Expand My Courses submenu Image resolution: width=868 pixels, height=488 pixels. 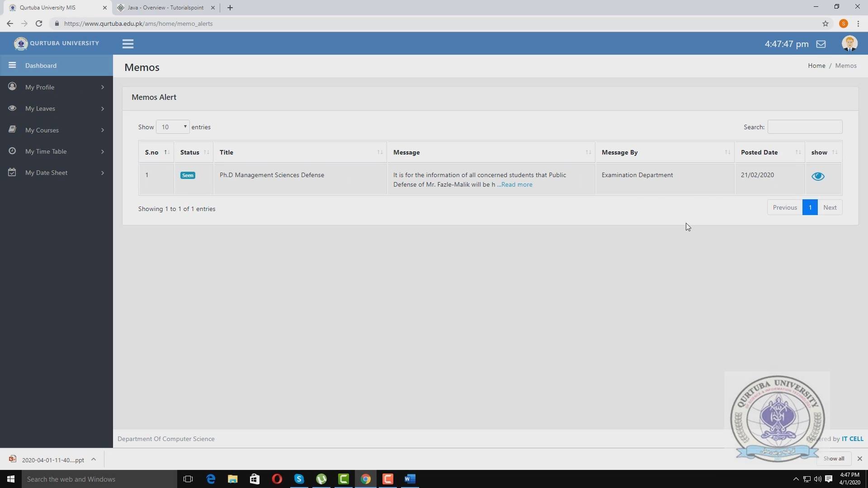click(x=103, y=130)
